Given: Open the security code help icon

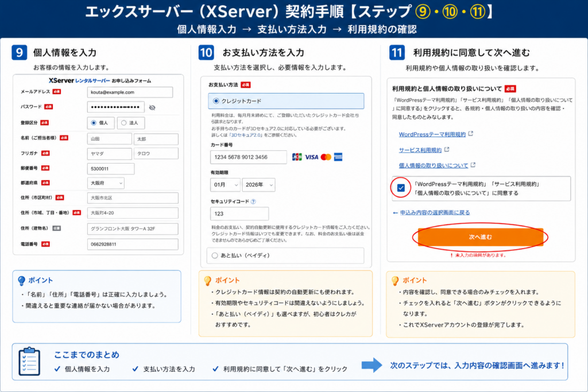Looking at the screenshot, I should 253,201.
